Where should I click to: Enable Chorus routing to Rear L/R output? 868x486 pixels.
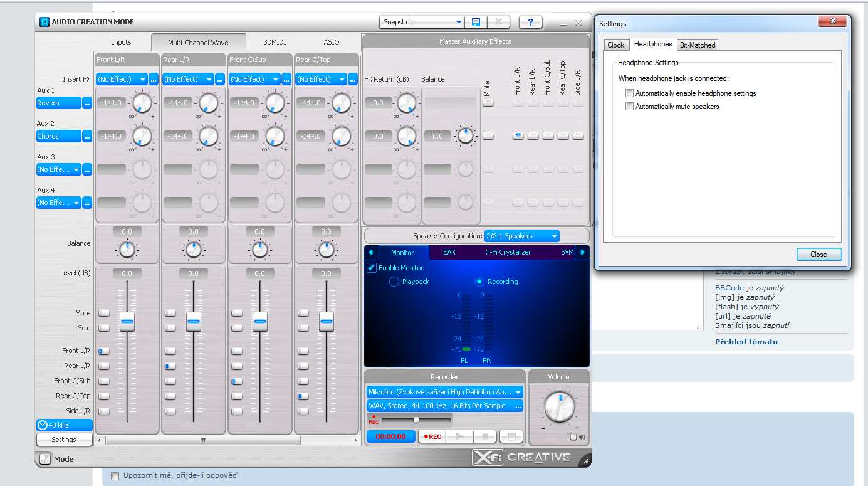[533, 135]
